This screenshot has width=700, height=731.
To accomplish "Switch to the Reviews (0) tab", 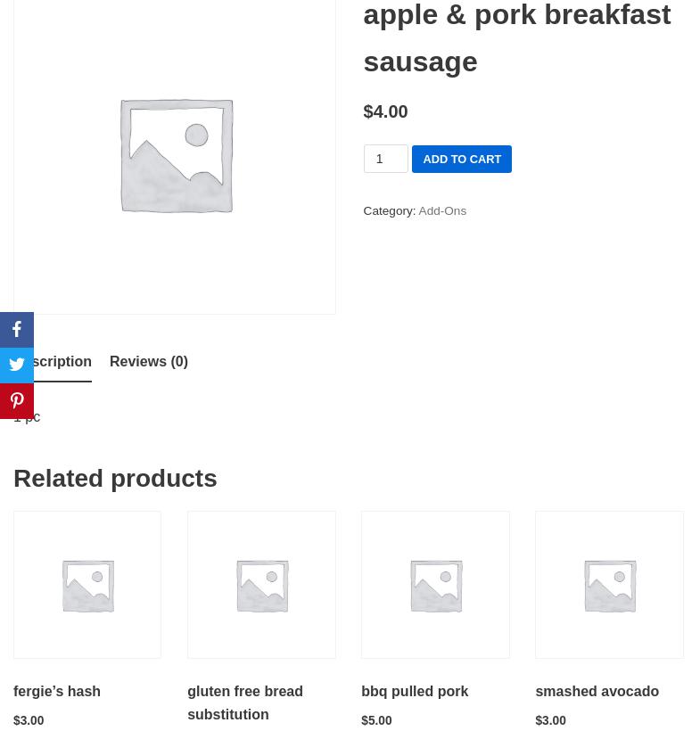I will tap(149, 362).
